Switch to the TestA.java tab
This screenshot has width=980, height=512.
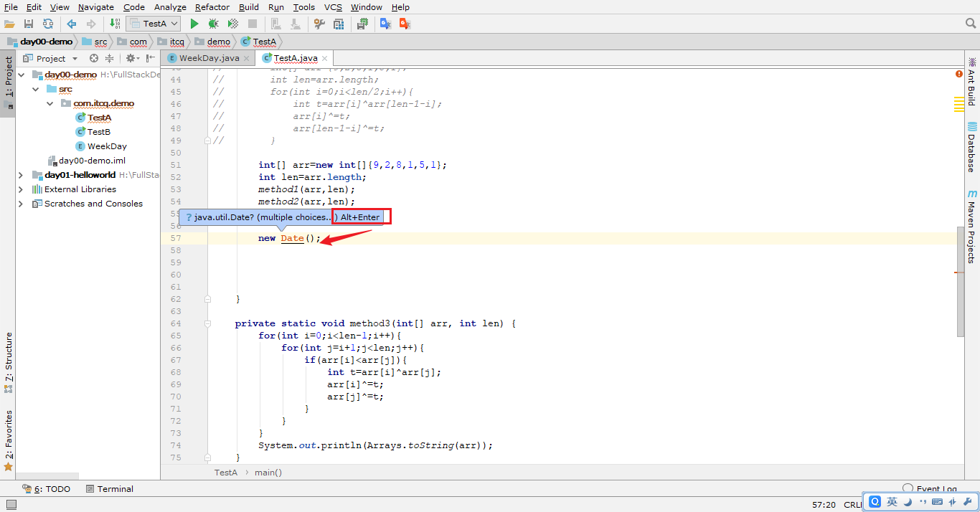click(295, 58)
